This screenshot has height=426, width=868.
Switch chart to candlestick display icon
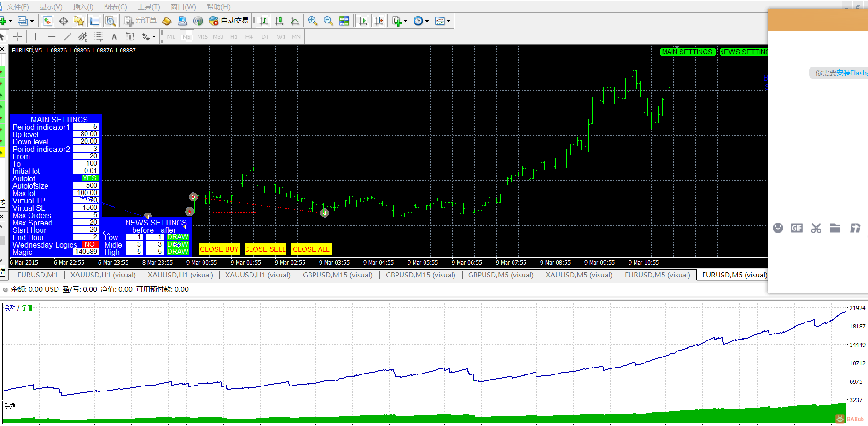(x=279, y=21)
